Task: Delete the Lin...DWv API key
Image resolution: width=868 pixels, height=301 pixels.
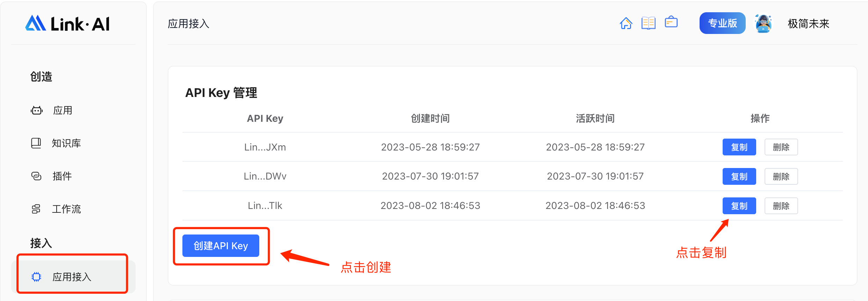Action: [781, 176]
